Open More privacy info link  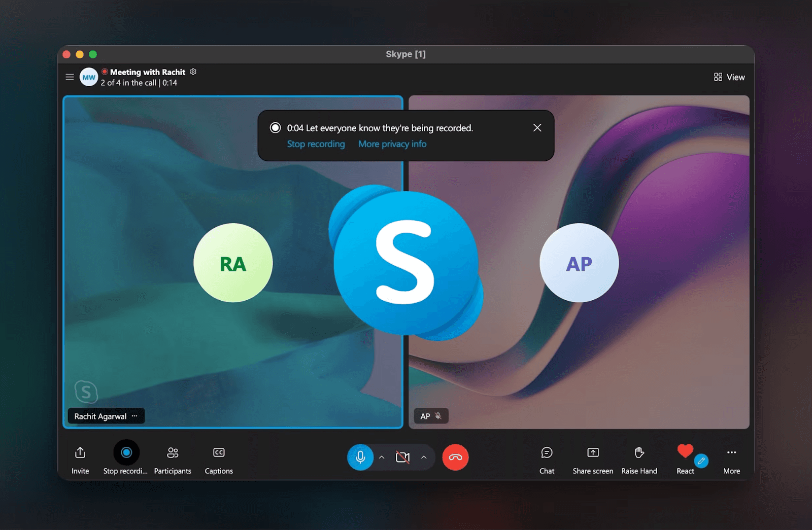click(392, 144)
